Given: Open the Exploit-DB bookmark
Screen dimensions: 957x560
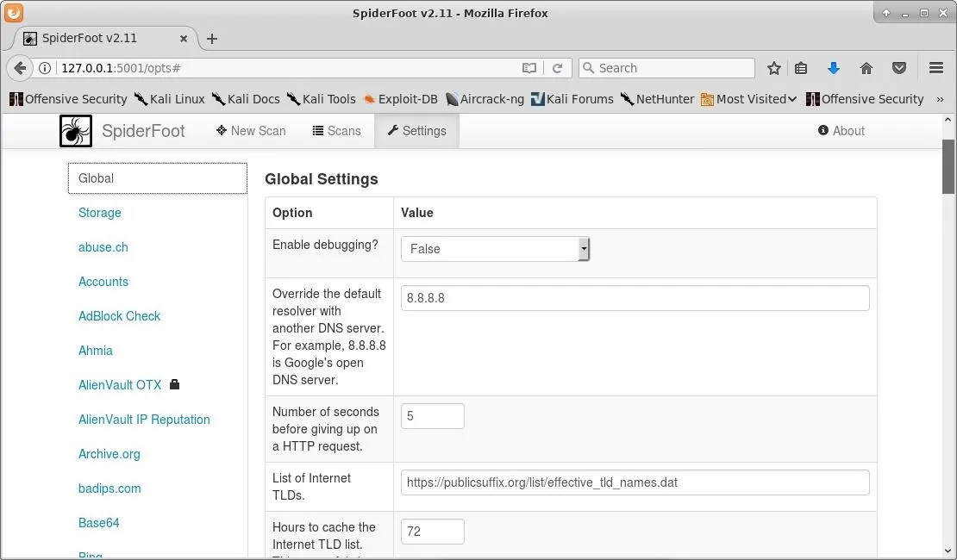Looking at the screenshot, I should [x=400, y=99].
